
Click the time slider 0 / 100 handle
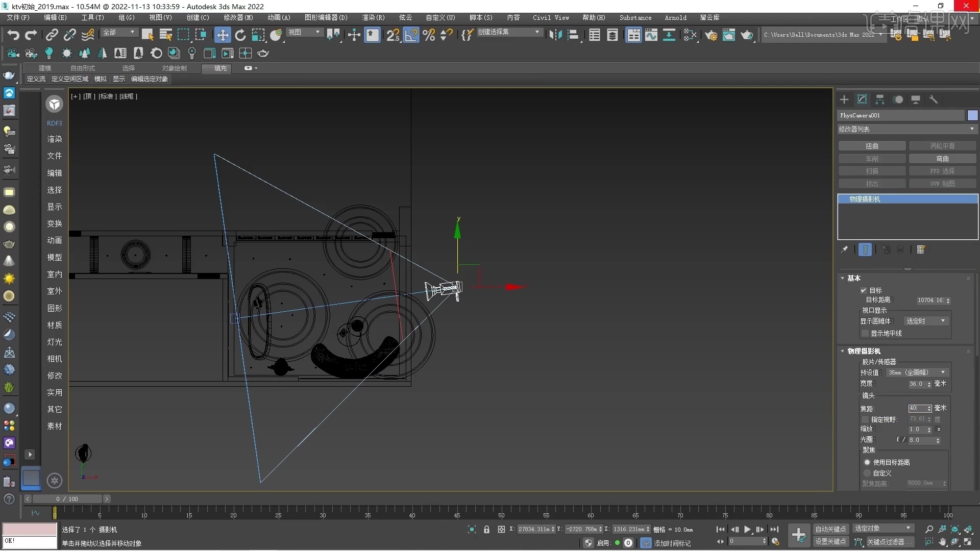[x=68, y=499]
